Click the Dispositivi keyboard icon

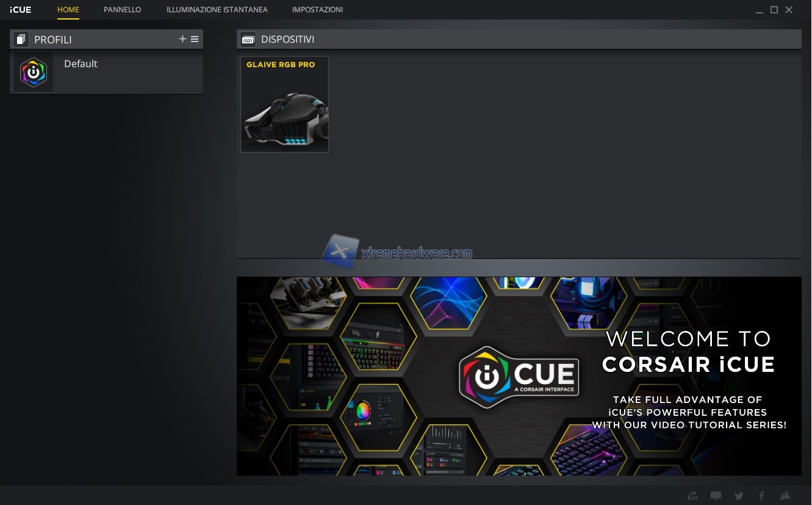click(x=248, y=40)
